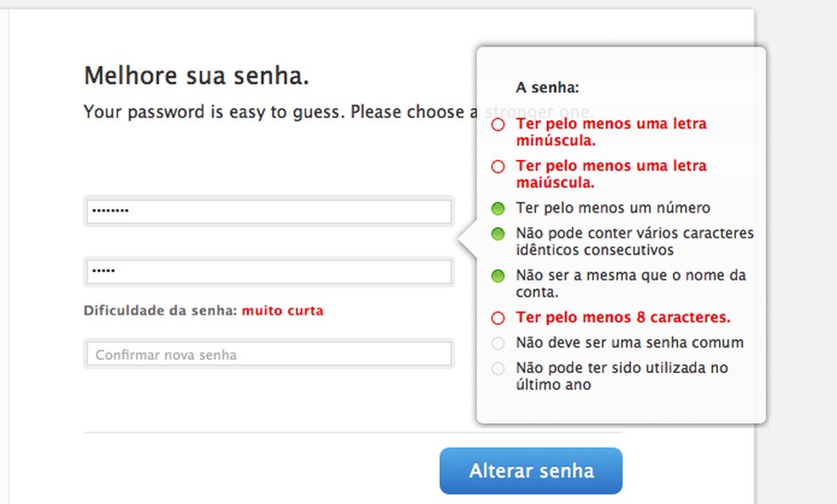Click green dot beside um número rule
This screenshot has width=837, height=504.
498,208
